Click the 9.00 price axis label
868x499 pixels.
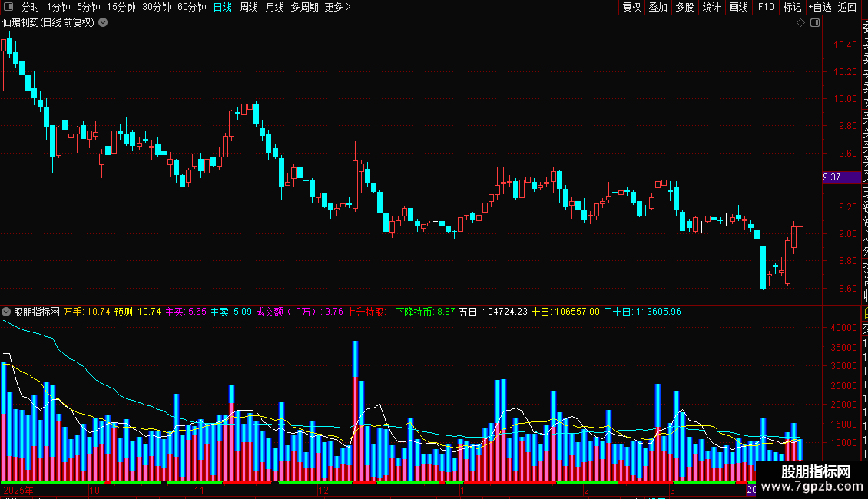(848, 234)
